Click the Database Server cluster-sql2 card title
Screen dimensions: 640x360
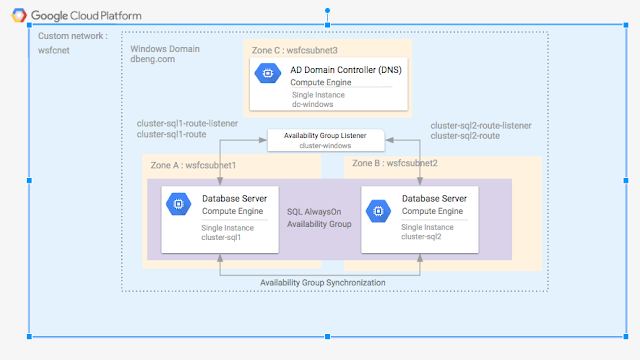coord(434,198)
